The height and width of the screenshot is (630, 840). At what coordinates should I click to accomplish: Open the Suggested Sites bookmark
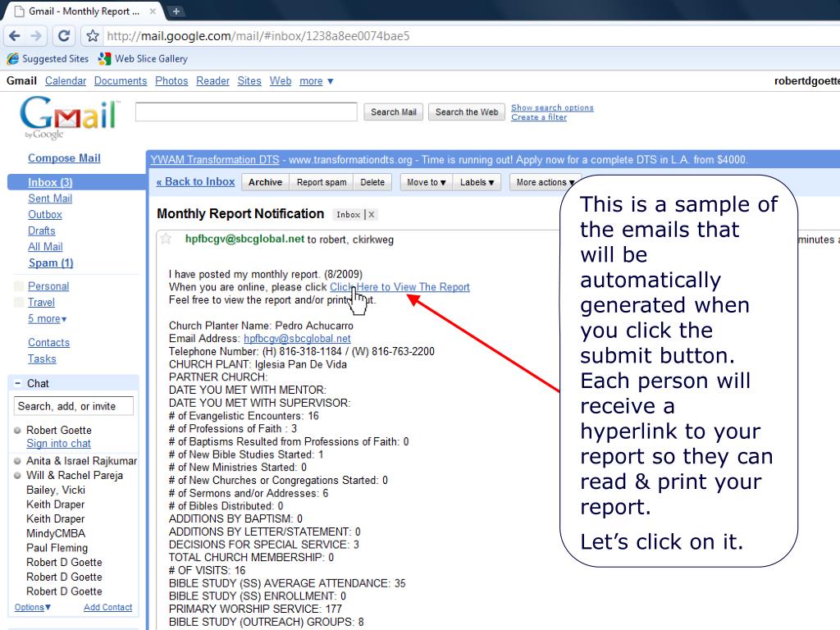tap(48, 58)
